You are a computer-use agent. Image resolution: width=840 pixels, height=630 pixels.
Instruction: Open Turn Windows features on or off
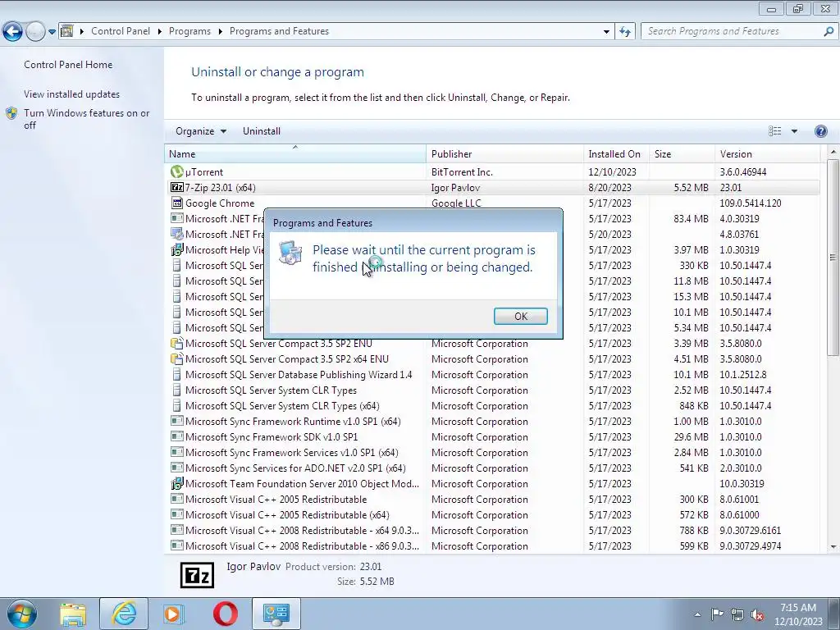(x=87, y=119)
